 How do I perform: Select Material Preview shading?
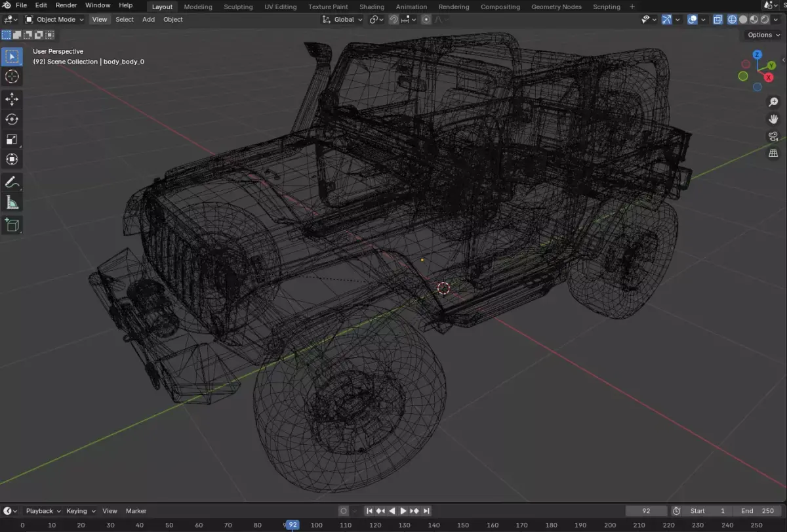pyautogui.click(x=755, y=20)
